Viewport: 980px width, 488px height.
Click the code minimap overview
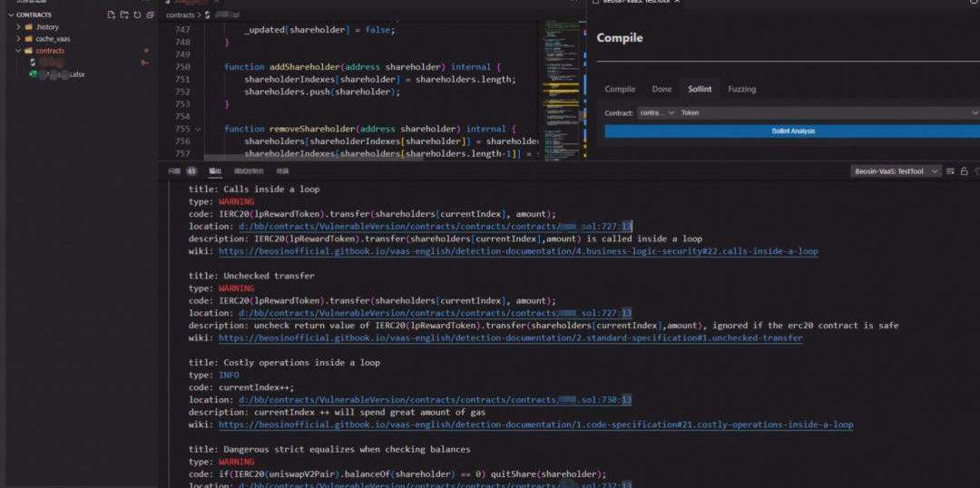coord(563,82)
